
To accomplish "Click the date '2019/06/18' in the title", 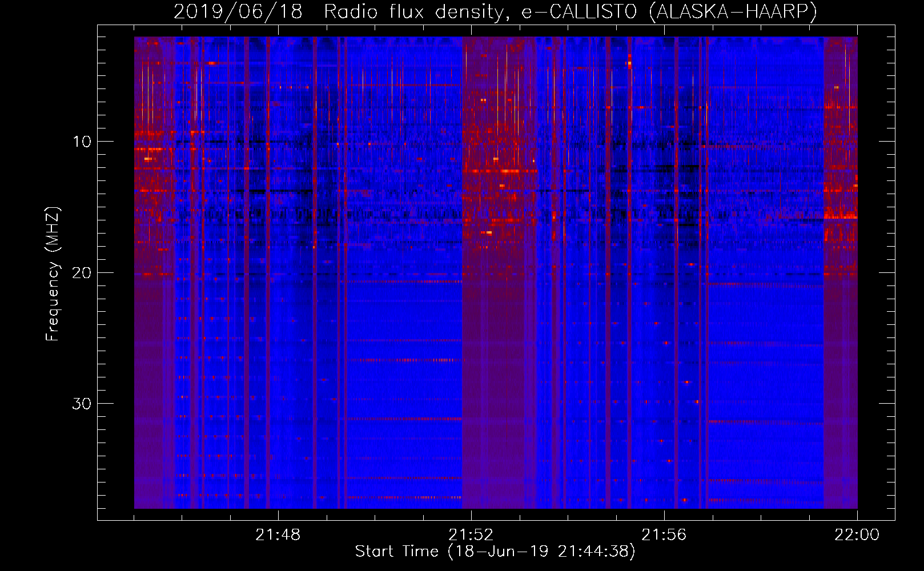I will tap(238, 12).
